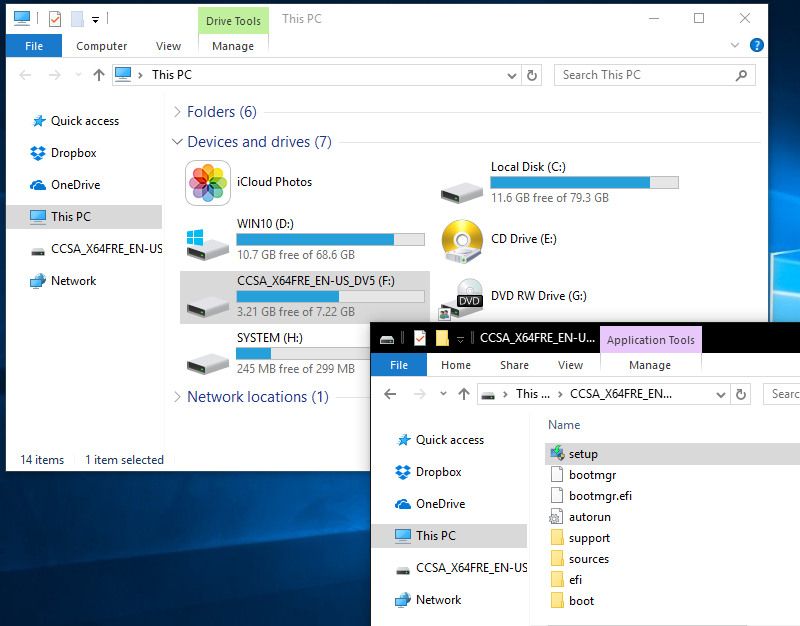Click WIN10 (D:) usage bar
This screenshot has height=626, width=800.
(330, 239)
